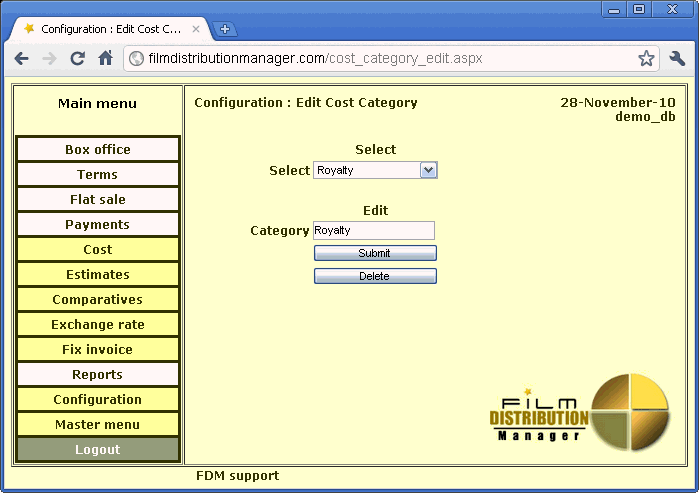Select Exchange rate in main menu
699x493 pixels.
pyautogui.click(x=98, y=324)
